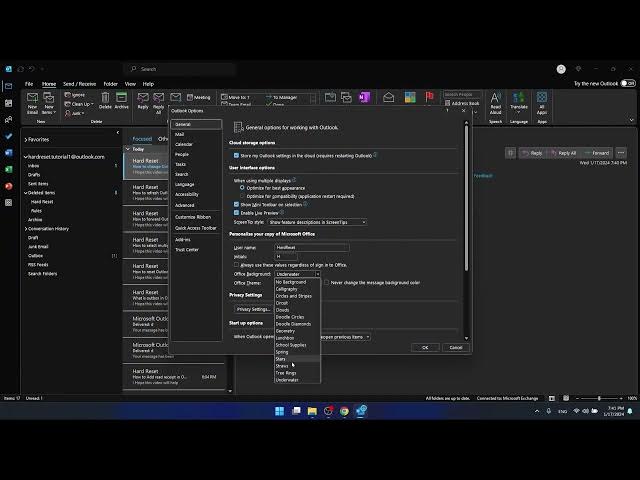The height and width of the screenshot is (480, 640).
Task: Switch to the Folder ribbon tab
Action: [110, 84]
